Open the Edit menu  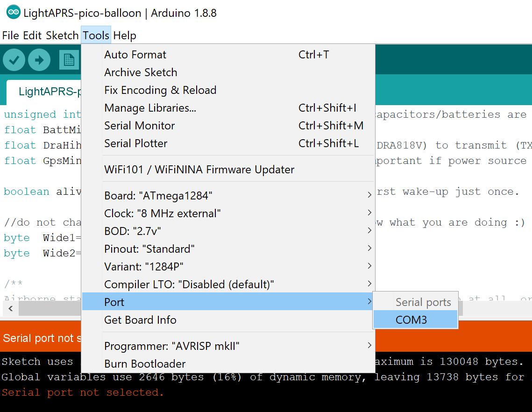click(x=32, y=36)
